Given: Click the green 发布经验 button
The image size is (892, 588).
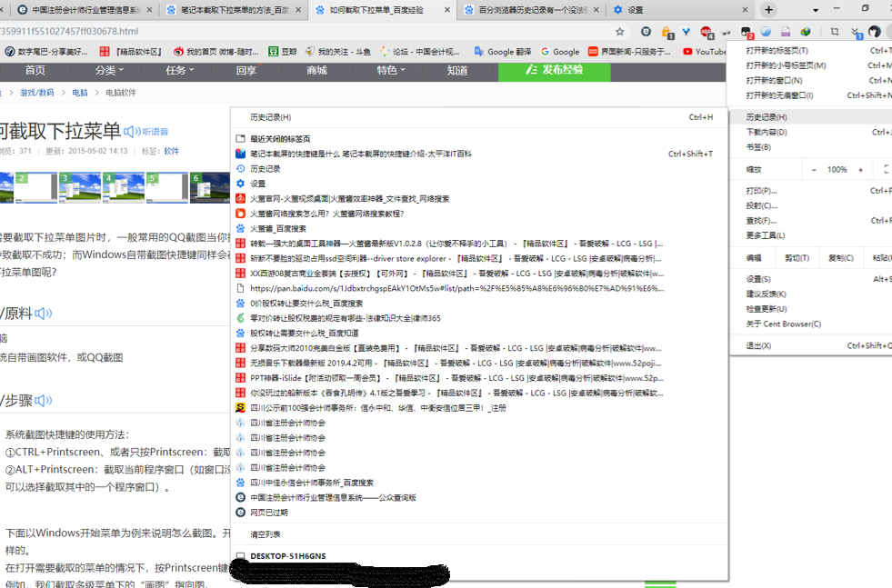Looking at the screenshot, I should [x=554, y=71].
